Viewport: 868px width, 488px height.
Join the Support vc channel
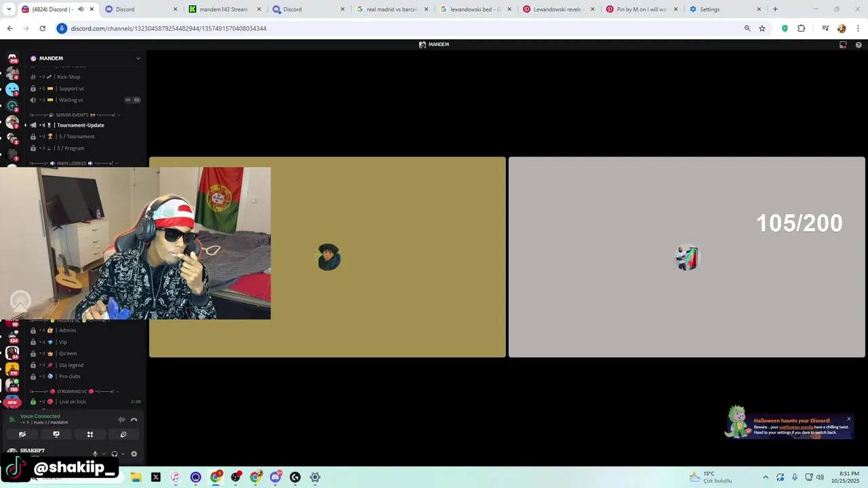(85, 88)
